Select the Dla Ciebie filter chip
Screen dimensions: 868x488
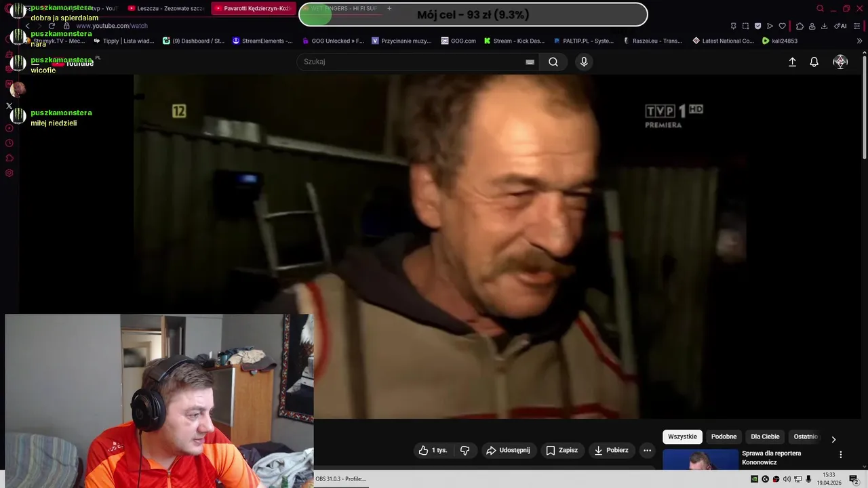tap(765, 436)
